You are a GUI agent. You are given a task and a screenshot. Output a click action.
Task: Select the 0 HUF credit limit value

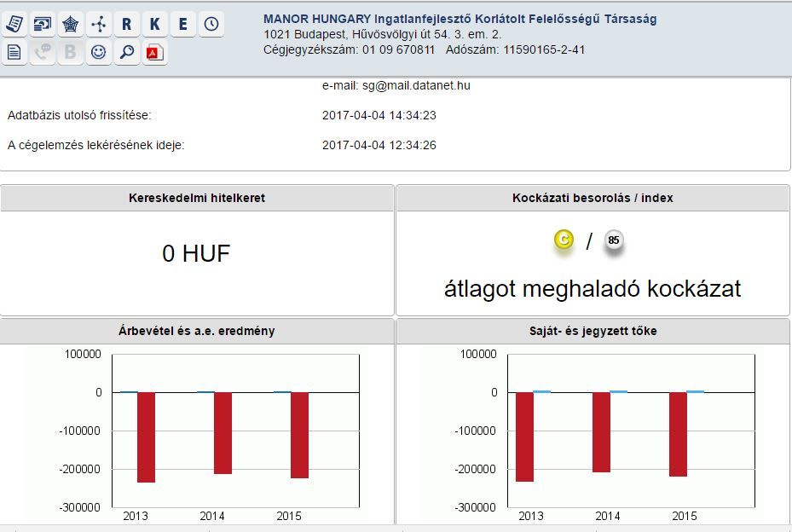click(196, 253)
